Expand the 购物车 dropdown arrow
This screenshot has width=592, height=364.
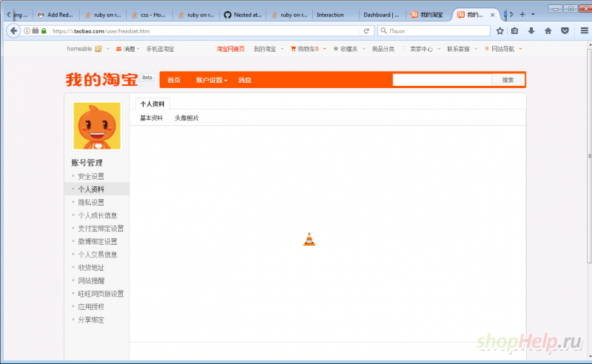[324, 49]
